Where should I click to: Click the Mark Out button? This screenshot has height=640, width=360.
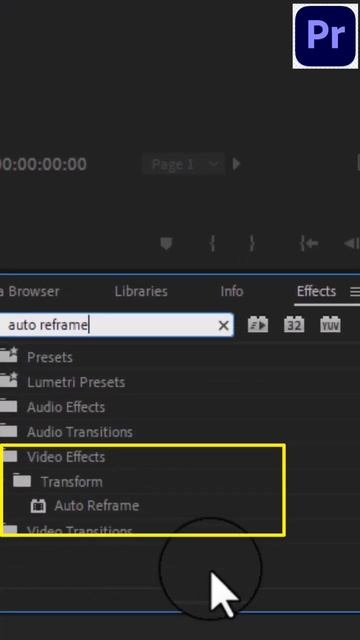pyautogui.click(x=252, y=244)
